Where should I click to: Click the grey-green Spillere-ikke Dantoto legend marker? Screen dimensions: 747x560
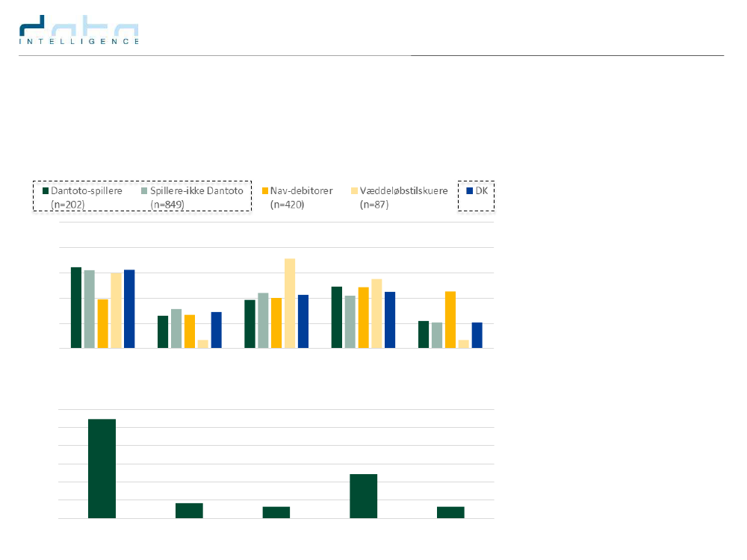(x=144, y=191)
